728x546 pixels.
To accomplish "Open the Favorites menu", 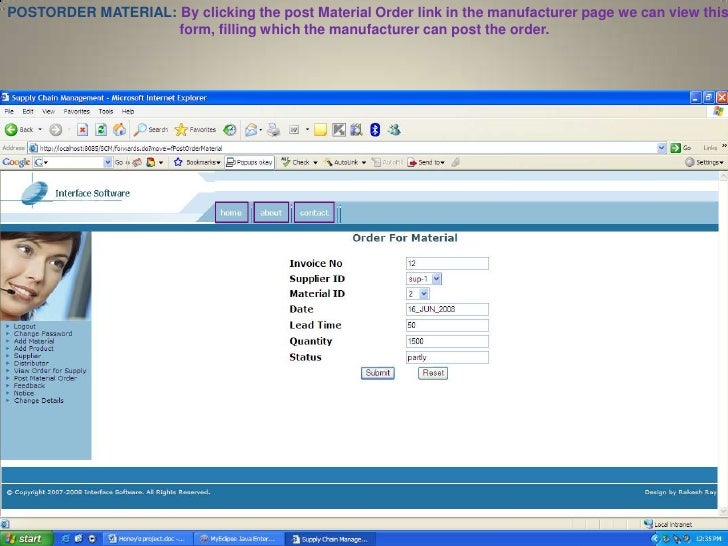I will 77,111.
